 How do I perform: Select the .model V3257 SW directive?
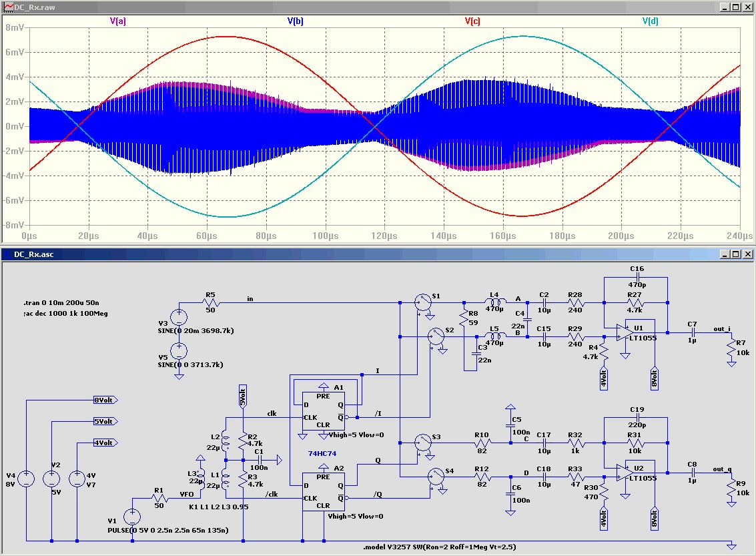click(439, 547)
